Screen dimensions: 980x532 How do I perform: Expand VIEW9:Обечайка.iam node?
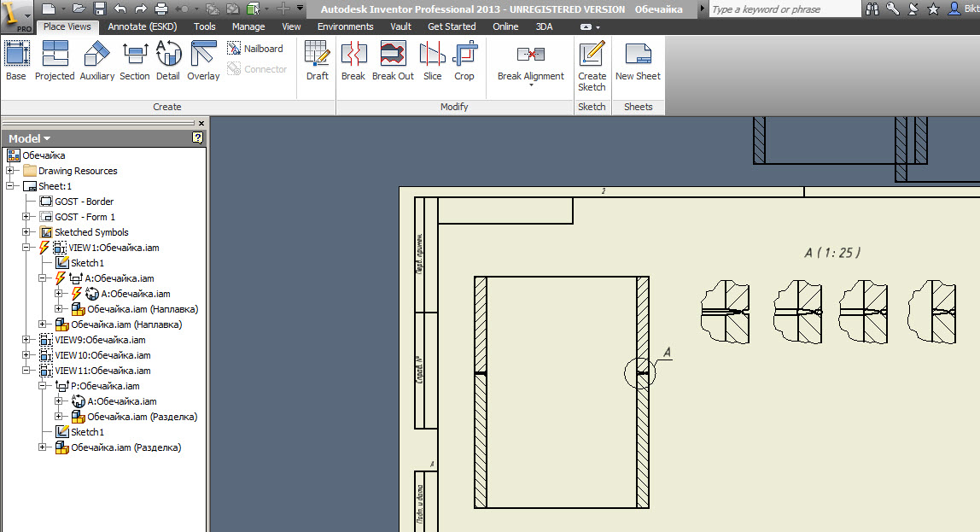(x=26, y=340)
